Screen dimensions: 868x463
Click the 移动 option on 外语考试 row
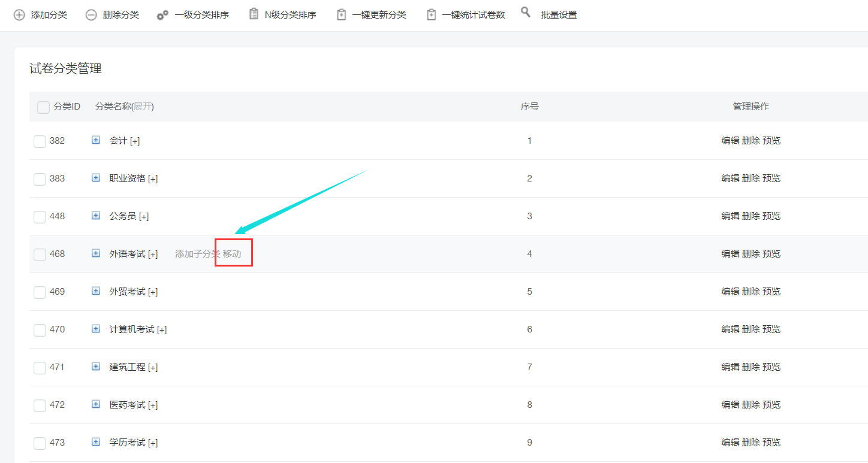(x=231, y=253)
